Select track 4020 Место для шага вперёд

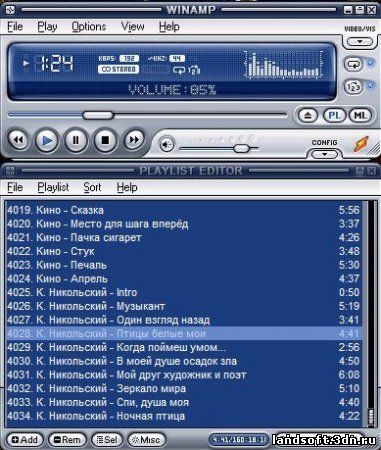(x=184, y=224)
